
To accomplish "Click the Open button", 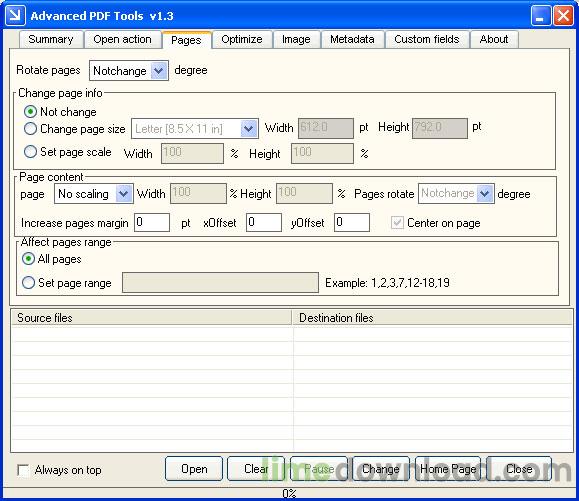I will [x=194, y=469].
